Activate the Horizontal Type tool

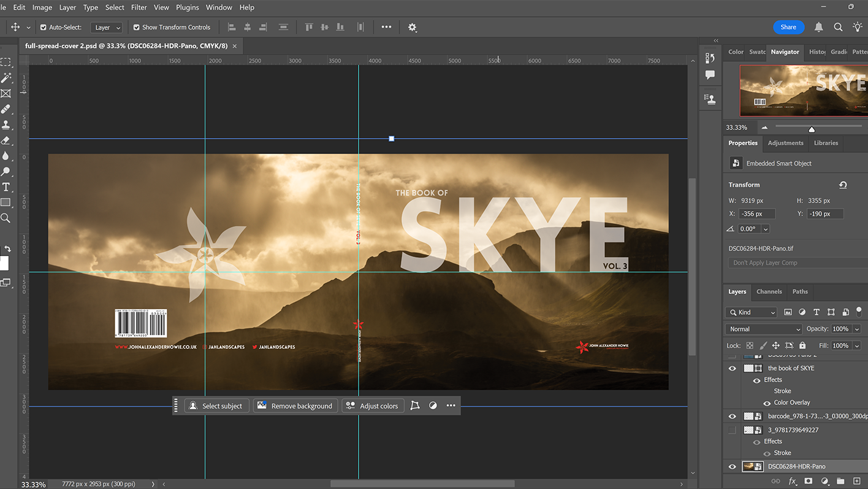click(6, 187)
